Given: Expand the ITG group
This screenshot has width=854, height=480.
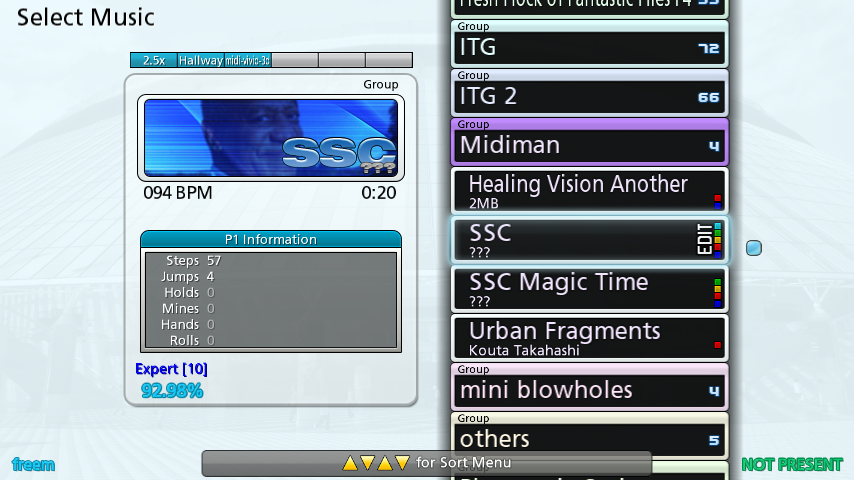Looking at the screenshot, I should pos(589,44).
